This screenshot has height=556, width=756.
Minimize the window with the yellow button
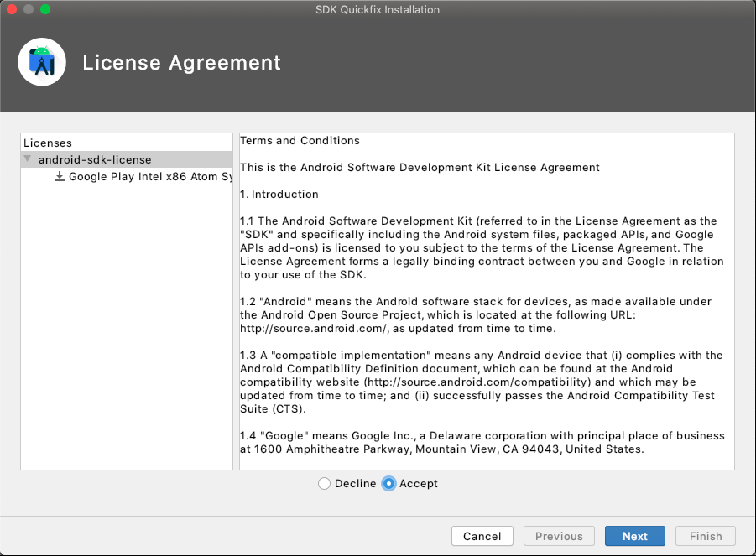(x=29, y=9)
